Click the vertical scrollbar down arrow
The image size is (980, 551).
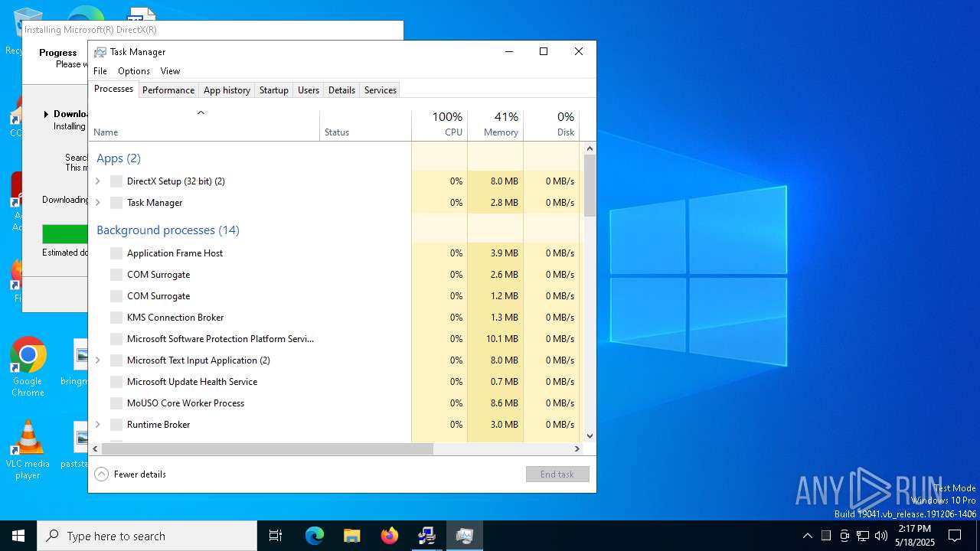pyautogui.click(x=590, y=436)
